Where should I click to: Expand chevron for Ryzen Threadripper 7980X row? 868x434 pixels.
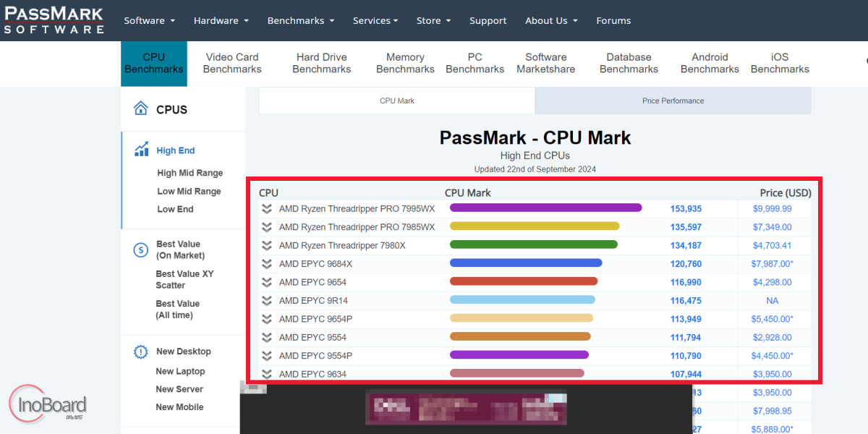266,246
